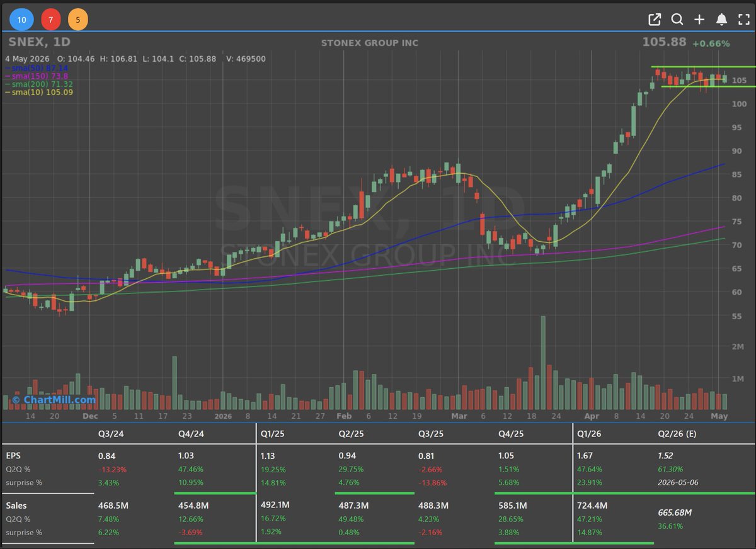The width and height of the screenshot is (756, 549).
Task: Click the Feb date axis label
Action: 344,416
